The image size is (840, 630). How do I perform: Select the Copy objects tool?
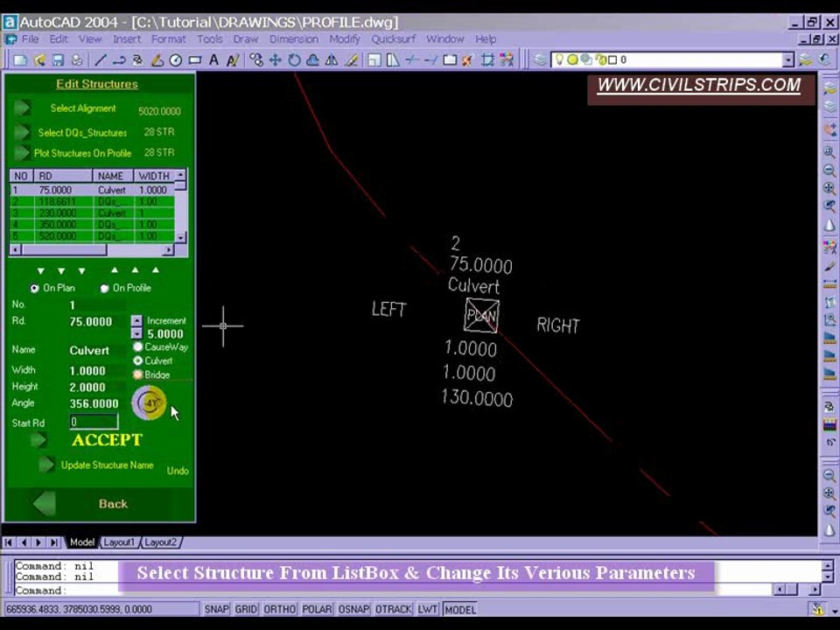pyautogui.click(x=256, y=60)
